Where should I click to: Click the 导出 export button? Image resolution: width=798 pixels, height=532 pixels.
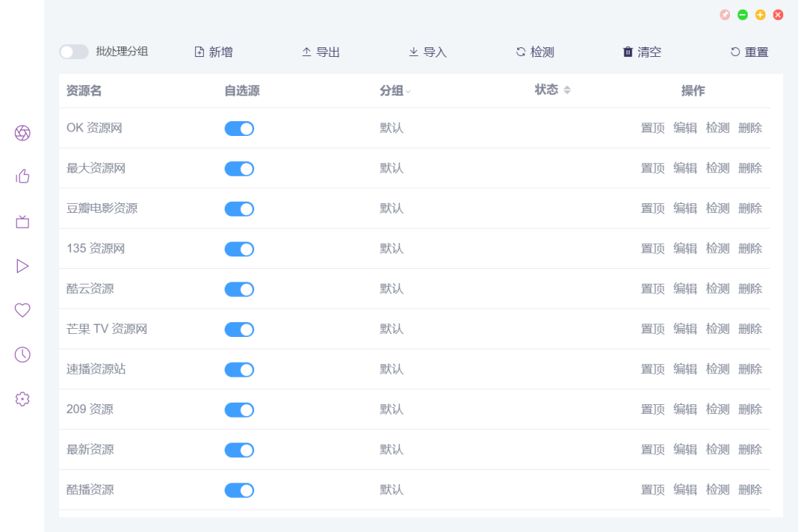[x=321, y=52]
